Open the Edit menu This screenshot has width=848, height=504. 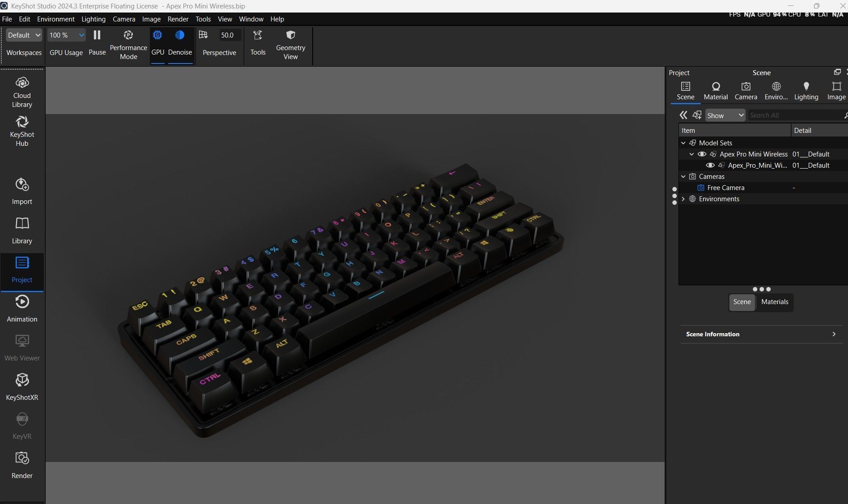click(25, 19)
